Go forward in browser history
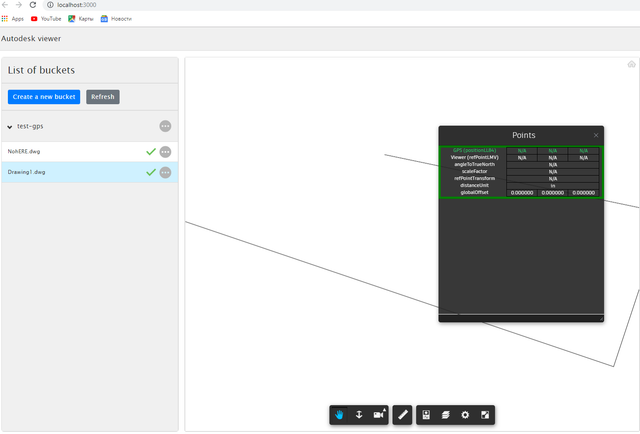Screen dimensions: 640x434 [19, 5]
